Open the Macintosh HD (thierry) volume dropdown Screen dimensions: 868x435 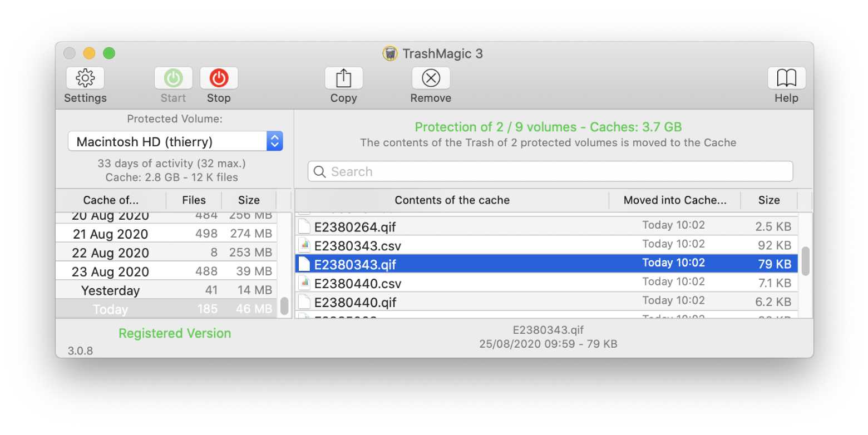pos(175,141)
